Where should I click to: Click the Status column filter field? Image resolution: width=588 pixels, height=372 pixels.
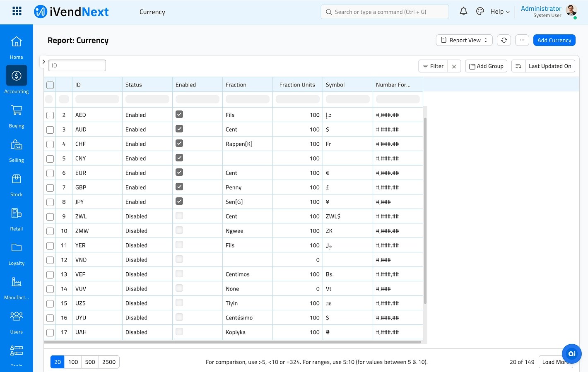click(147, 99)
